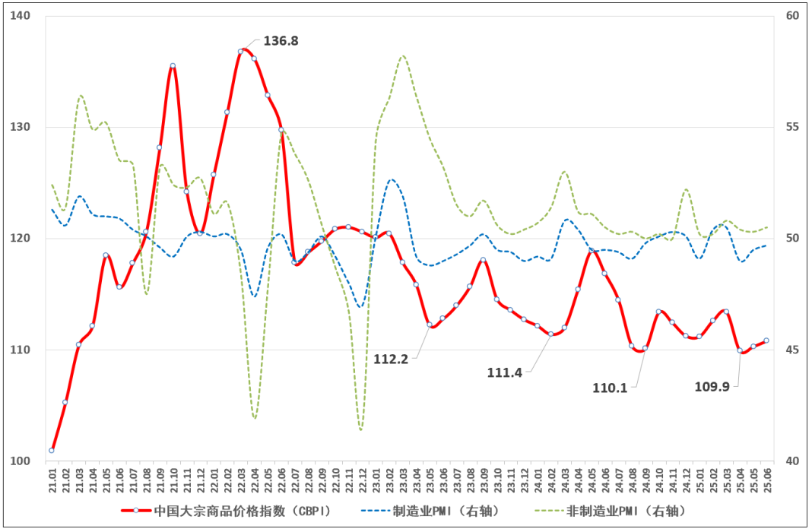Click the 111.4 data label
Screen dimensions: 812x532
click(504, 372)
